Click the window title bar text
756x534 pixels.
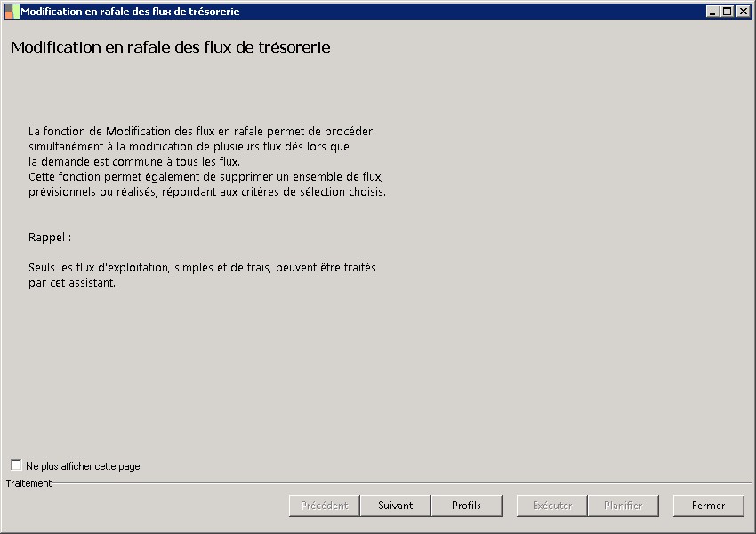click(x=130, y=12)
